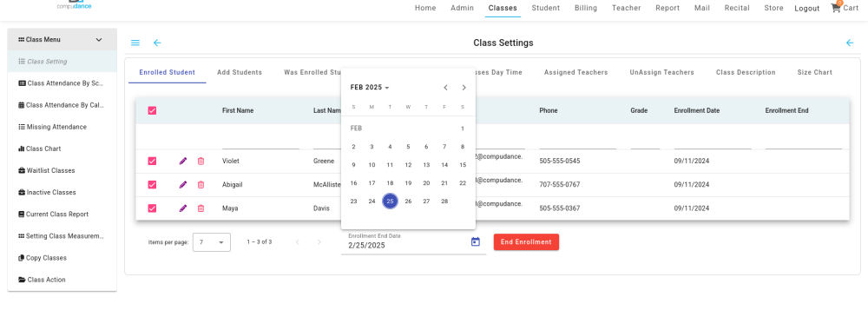This screenshot has height=317, width=868.
Task: Open Class Action in sidebar
Action: coord(62,280)
